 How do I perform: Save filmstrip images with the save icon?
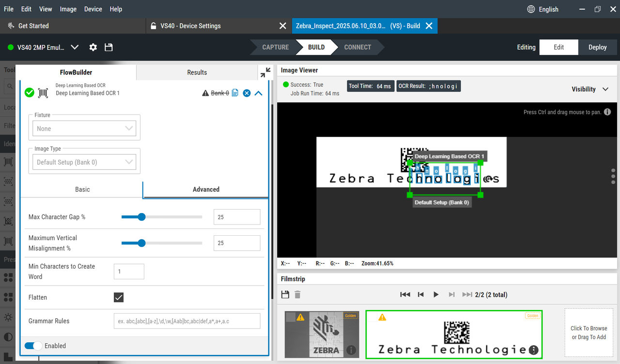(285, 294)
